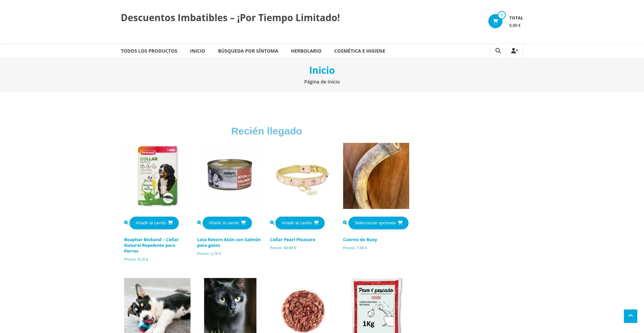The width and height of the screenshot is (644, 333).
Task: Add Beaphar Bioband collar to cart
Action: 154,223
